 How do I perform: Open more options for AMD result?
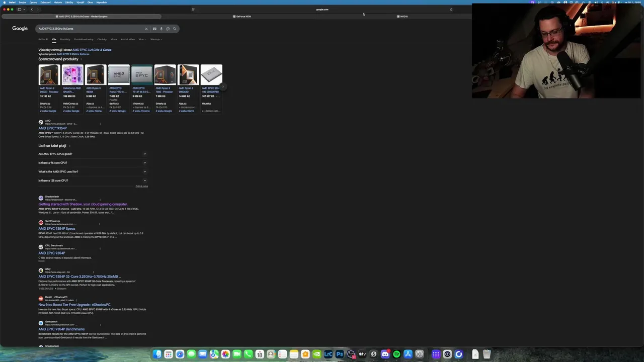[100, 123]
